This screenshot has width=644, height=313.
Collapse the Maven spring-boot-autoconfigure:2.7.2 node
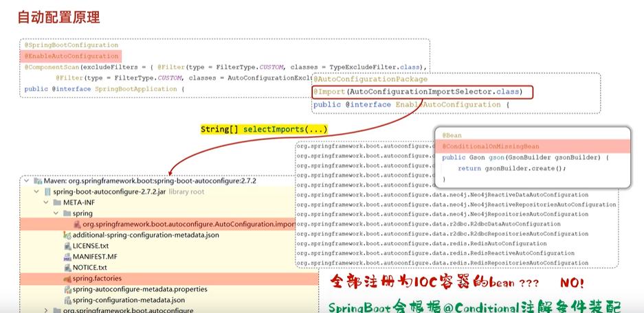(27, 181)
